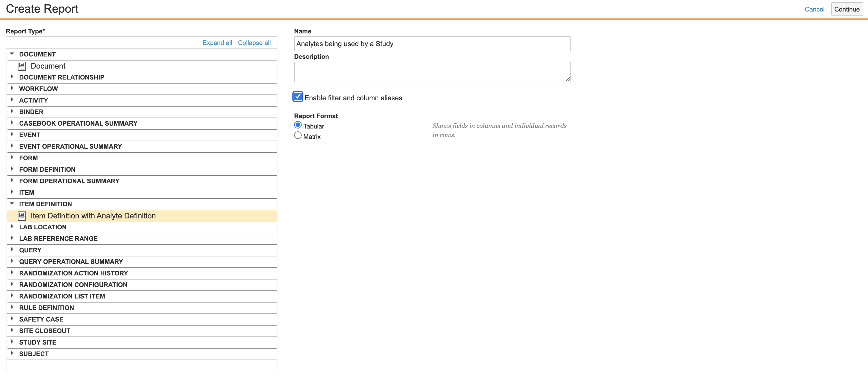Expand the FORM DEFINITION category
Screen dimensions: 868x378
coord(47,169)
